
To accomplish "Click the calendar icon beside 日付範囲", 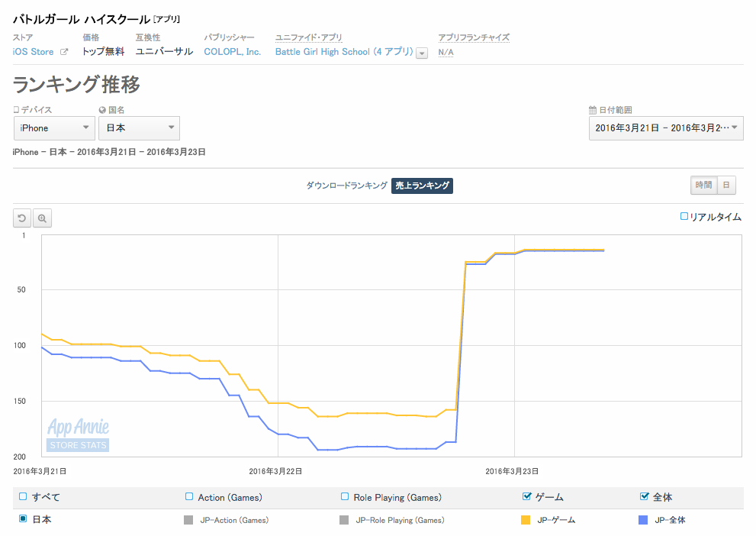I will pyautogui.click(x=593, y=110).
